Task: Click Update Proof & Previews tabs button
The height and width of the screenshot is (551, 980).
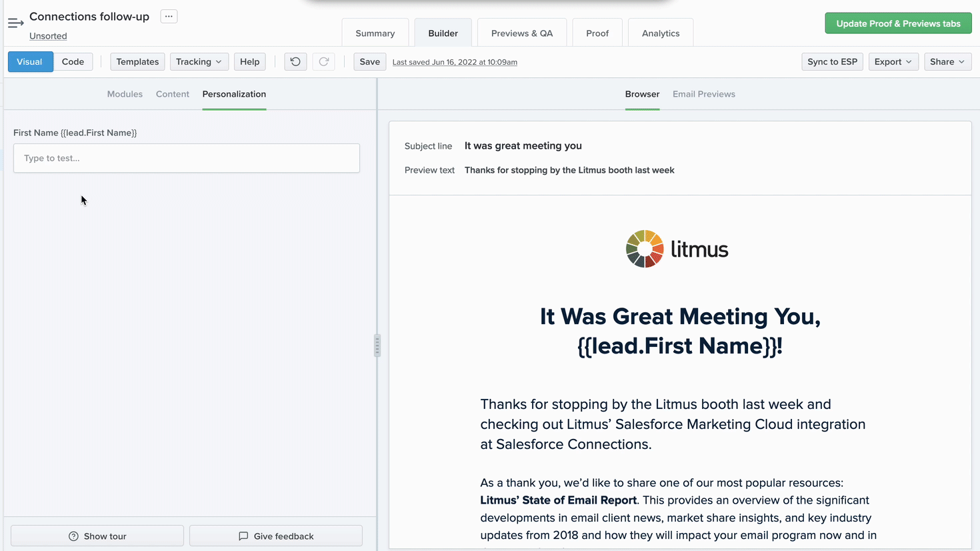Action: [x=898, y=23]
